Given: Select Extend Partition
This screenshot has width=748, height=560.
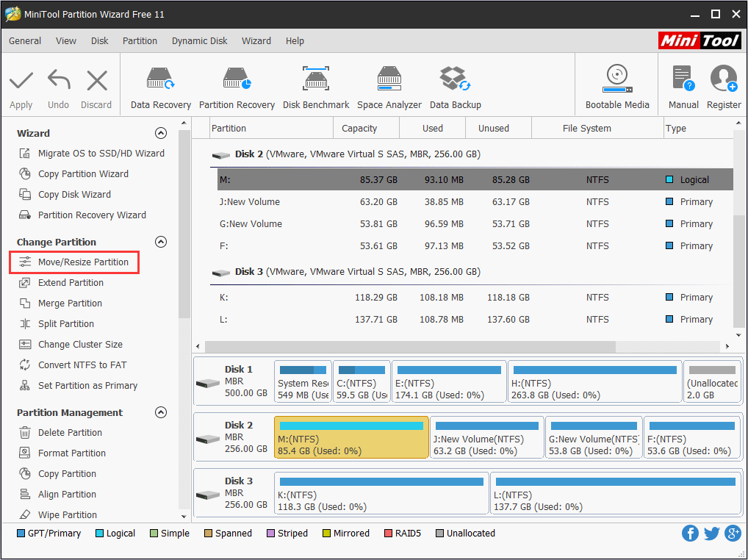Looking at the screenshot, I should click(60, 282).
